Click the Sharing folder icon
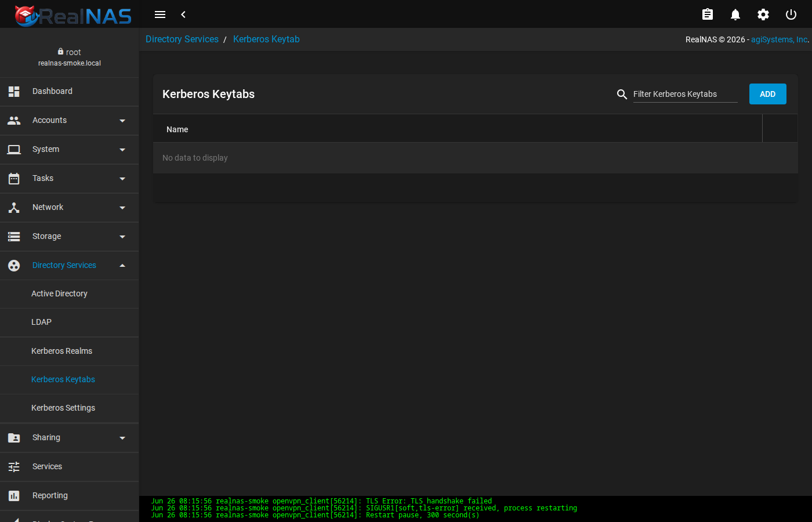 click(14, 438)
